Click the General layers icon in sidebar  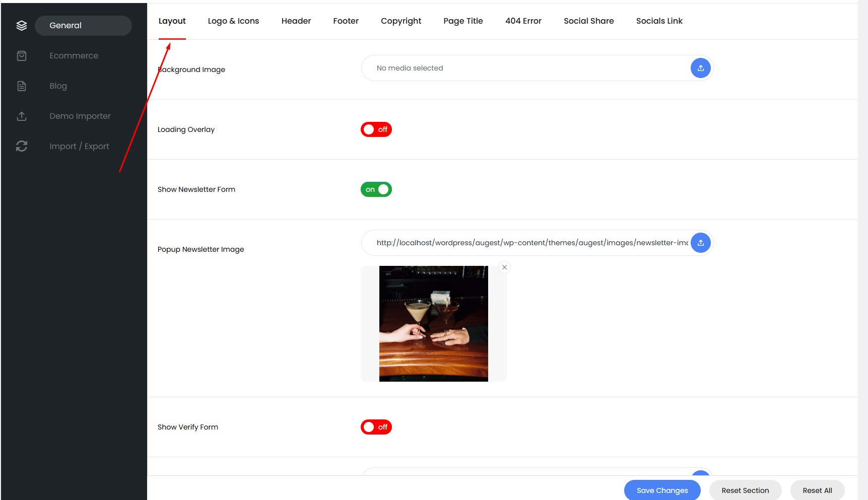(22, 26)
